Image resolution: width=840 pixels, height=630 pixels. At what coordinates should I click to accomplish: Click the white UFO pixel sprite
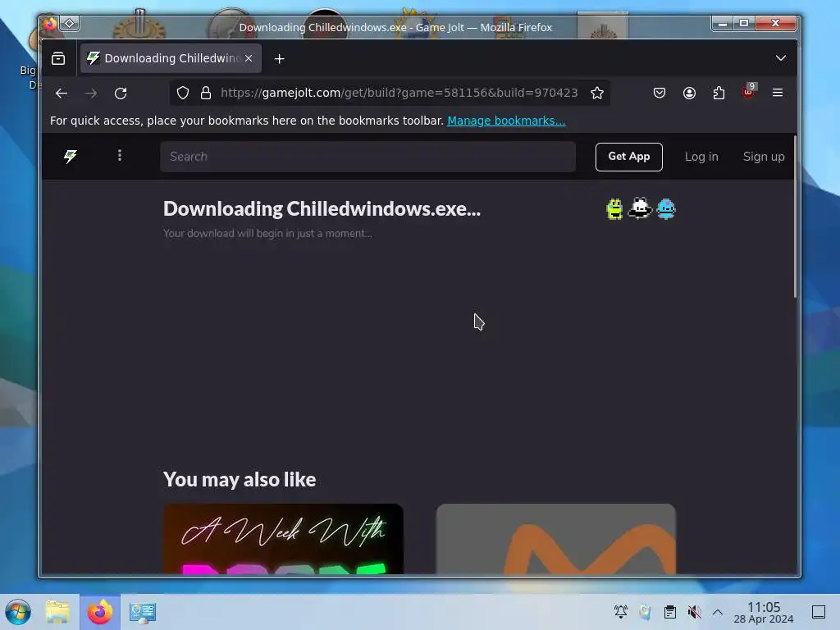coord(640,208)
